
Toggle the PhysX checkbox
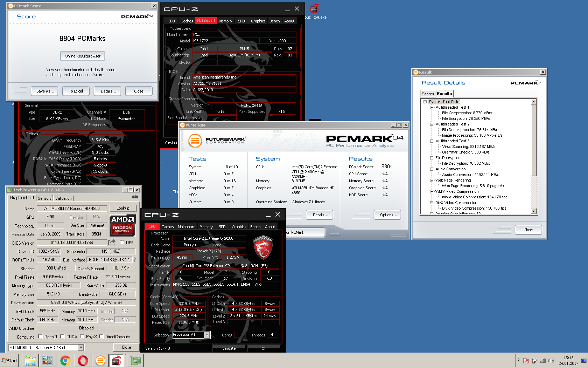click(82, 336)
